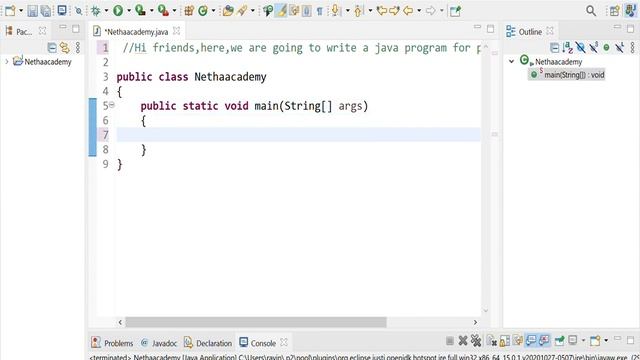Switch to the Problems tab
Image resolution: width=640 pixels, height=360 pixels.
coord(112,343)
